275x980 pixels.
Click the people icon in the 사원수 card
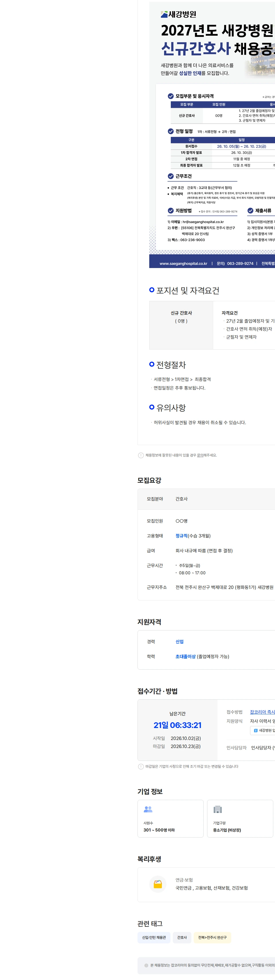148,809
